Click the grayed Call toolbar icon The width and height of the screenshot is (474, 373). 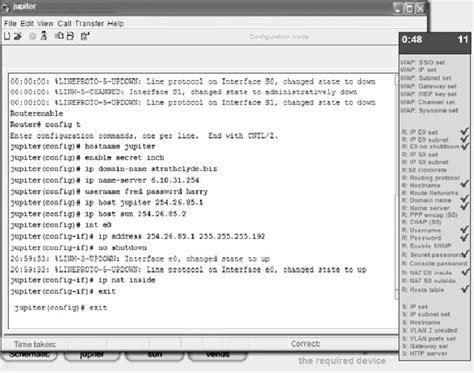coord(32,36)
